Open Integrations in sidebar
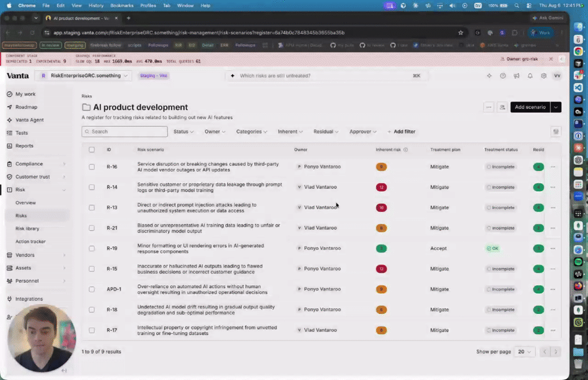This screenshot has width=588, height=380. [x=29, y=299]
